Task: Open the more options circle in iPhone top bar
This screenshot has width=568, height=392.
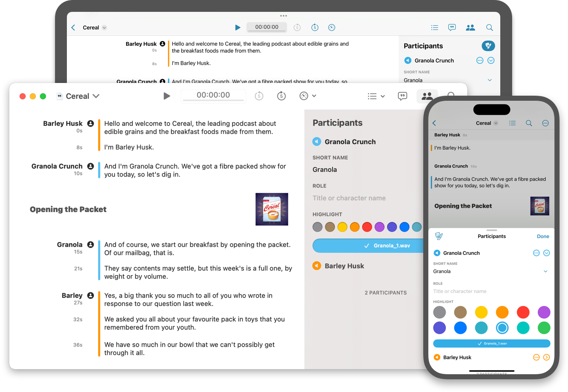Action: coord(545,123)
